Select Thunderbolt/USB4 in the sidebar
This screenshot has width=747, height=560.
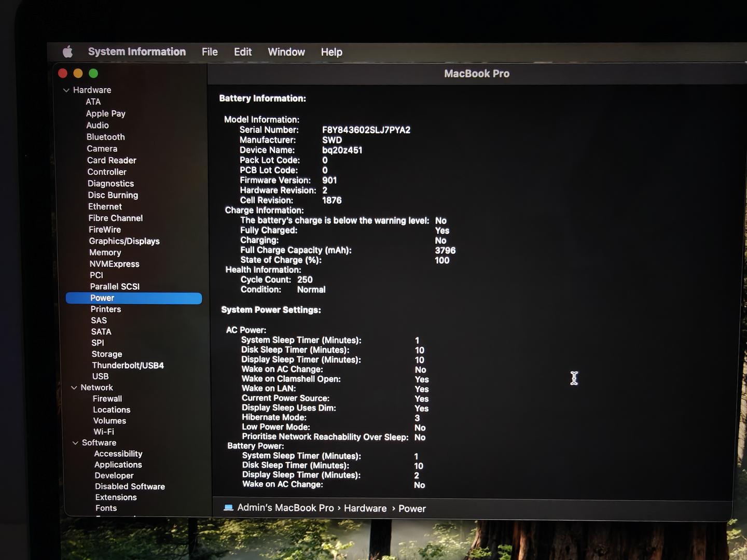pyautogui.click(x=128, y=366)
